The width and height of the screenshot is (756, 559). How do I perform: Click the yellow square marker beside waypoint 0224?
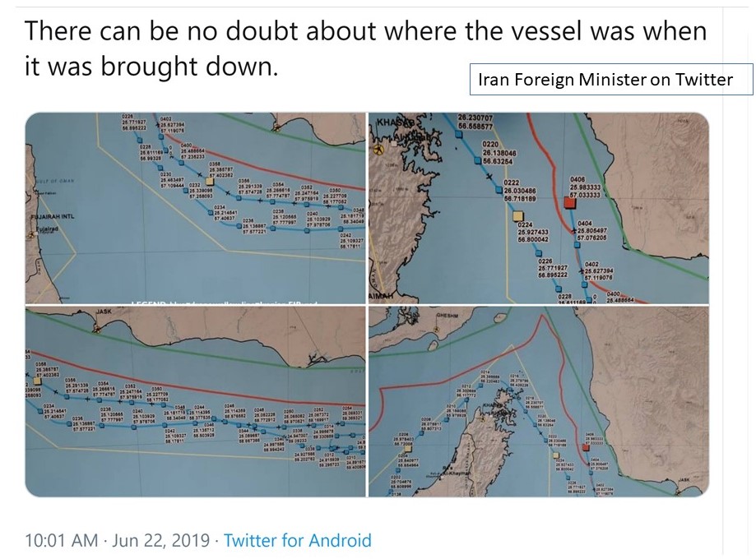click(x=518, y=216)
